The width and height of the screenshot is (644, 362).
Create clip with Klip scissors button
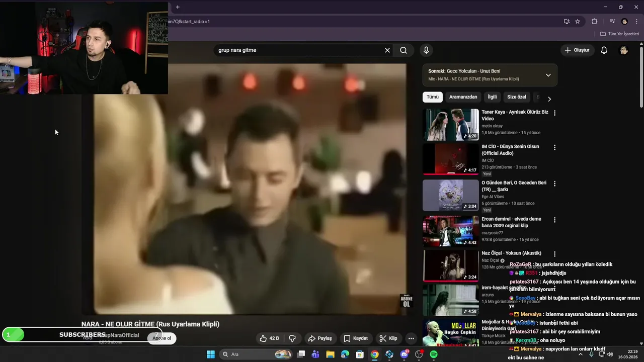pyautogui.click(x=388, y=338)
